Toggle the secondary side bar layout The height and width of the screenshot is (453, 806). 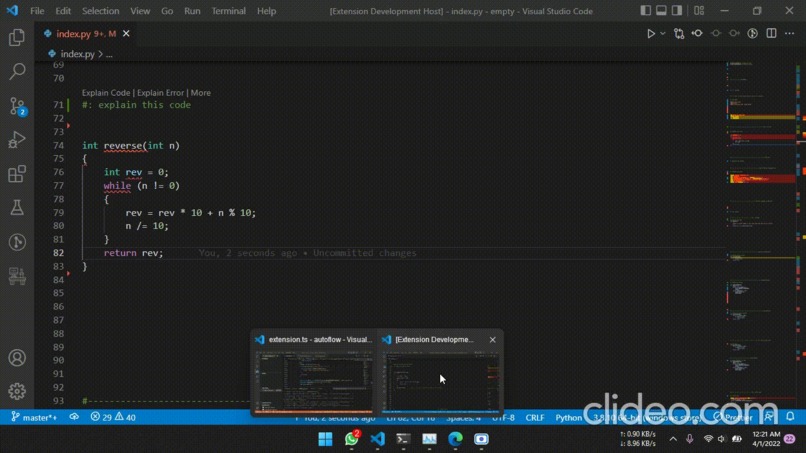click(677, 11)
